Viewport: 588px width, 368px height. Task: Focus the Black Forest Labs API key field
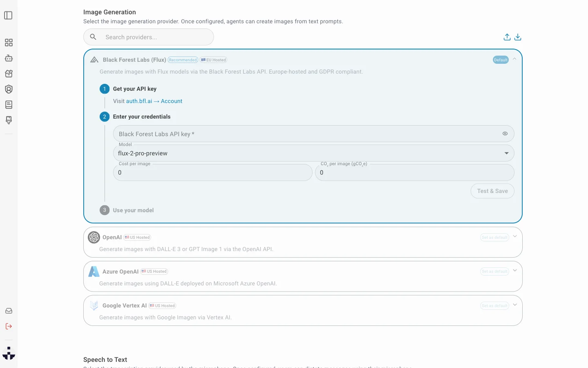(x=314, y=134)
